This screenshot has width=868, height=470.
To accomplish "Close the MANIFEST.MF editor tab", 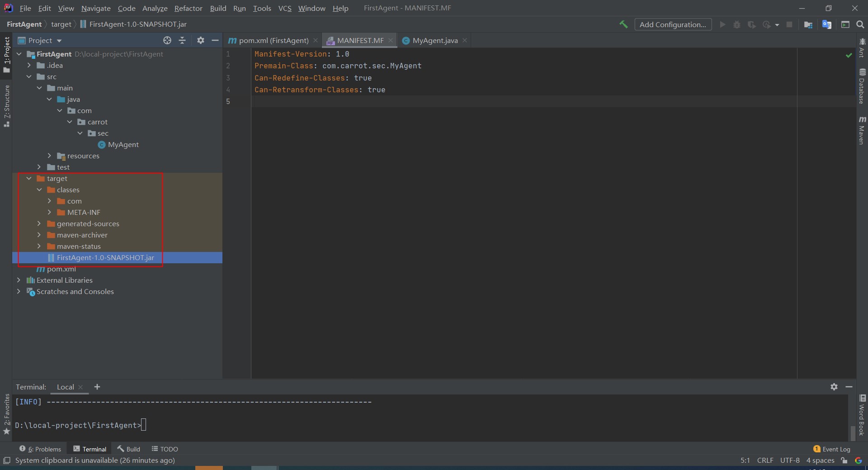I will click(x=391, y=40).
